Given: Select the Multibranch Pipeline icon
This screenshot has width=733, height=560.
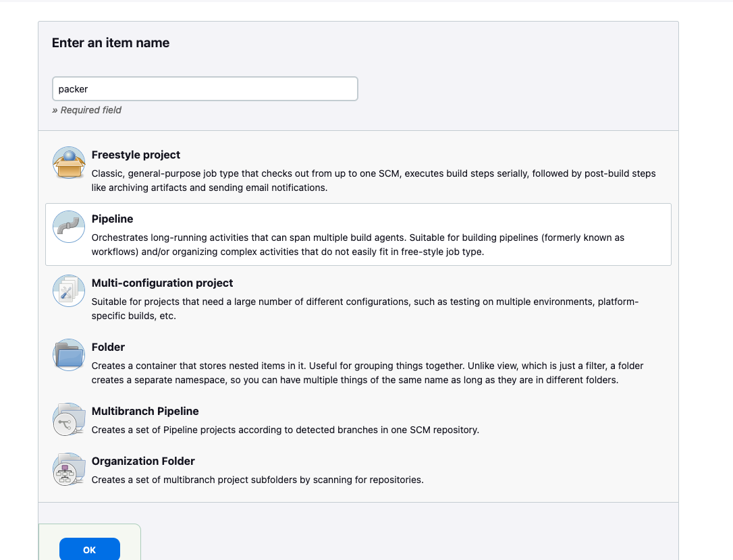Looking at the screenshot, I should (68, 419).
